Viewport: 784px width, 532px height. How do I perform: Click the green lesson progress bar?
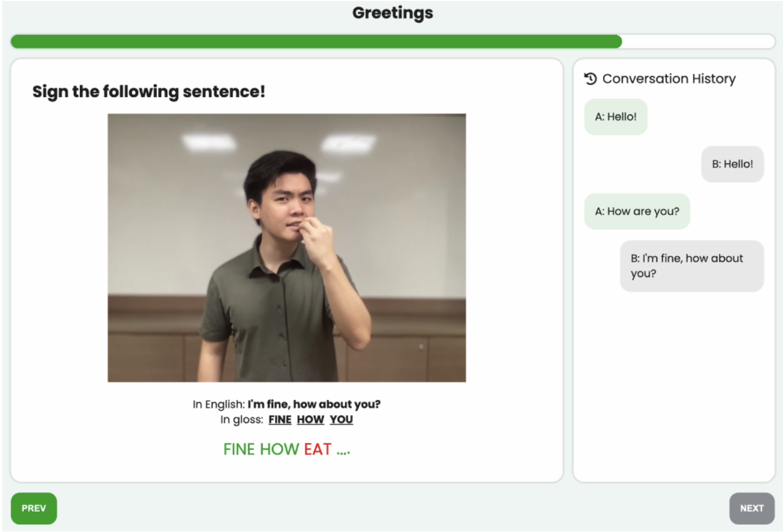[x=316, y=42]
